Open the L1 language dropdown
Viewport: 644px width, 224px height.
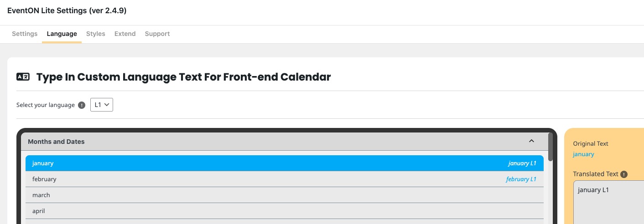[x=101, y=105]
